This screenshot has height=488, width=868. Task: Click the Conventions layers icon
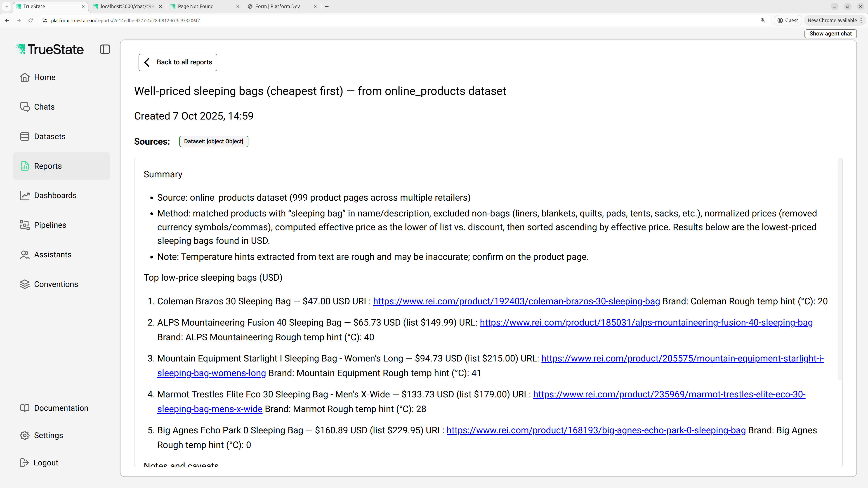(25, 284)
